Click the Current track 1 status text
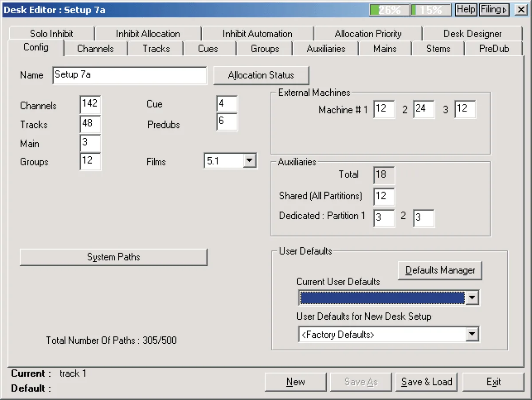532x400 pixels. point(49,373)
